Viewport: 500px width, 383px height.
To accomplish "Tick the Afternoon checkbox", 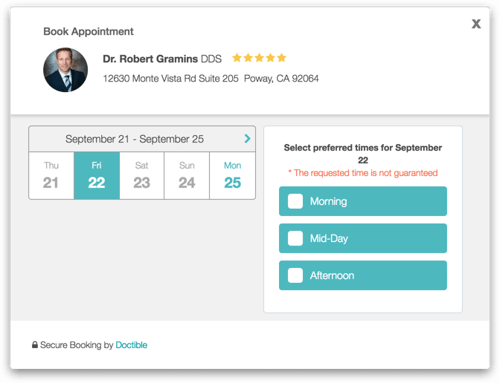I will [295, 276].
